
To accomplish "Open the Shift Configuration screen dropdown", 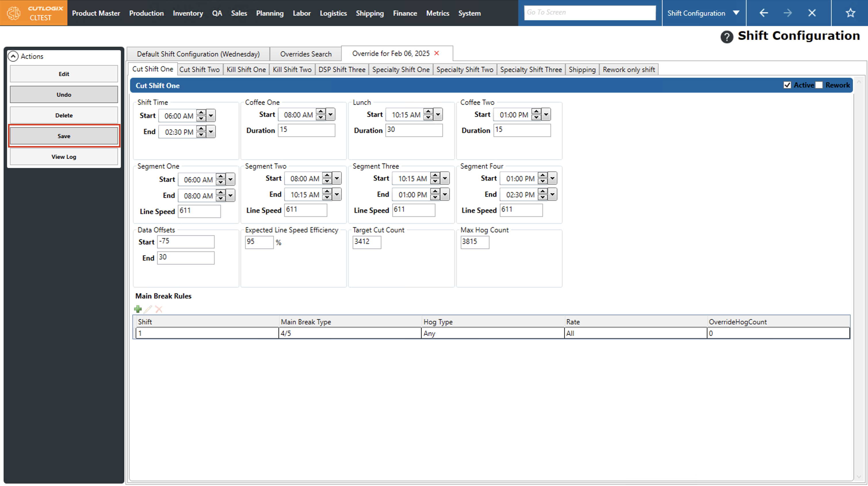I will tap(736, 13).
